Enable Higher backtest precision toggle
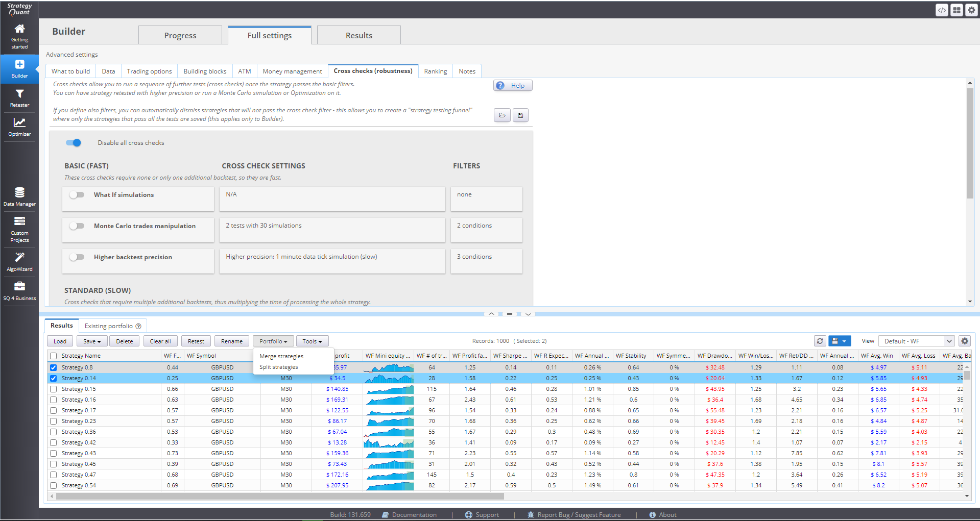 [77, 257]
